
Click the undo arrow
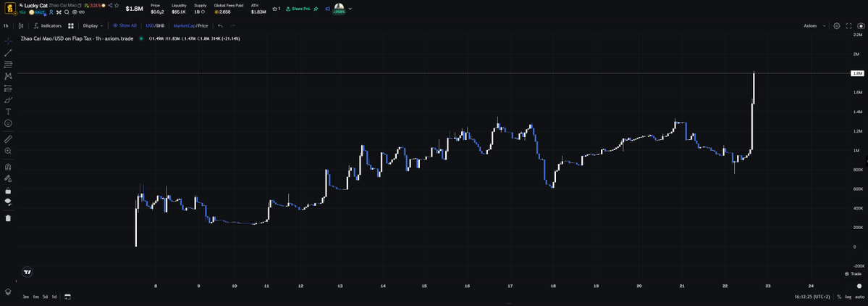[220, 25]
